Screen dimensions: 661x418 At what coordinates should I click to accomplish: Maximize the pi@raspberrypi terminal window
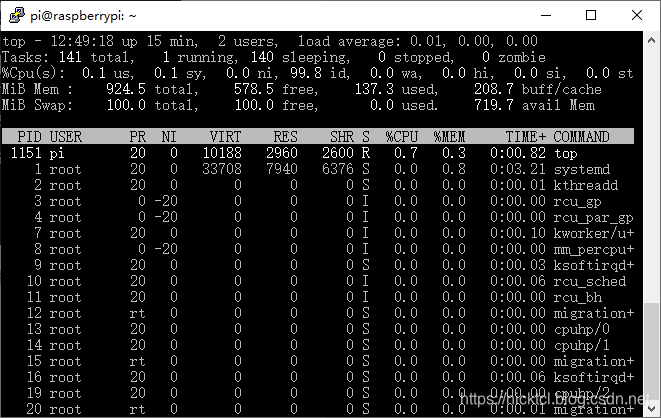[x=591, y=16]
